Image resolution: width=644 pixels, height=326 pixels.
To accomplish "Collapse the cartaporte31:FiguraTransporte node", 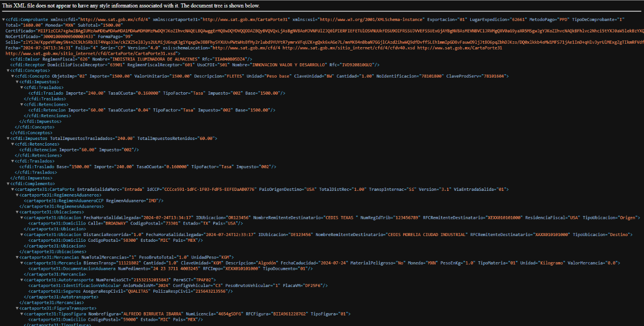I will click(x=17, y=308).
